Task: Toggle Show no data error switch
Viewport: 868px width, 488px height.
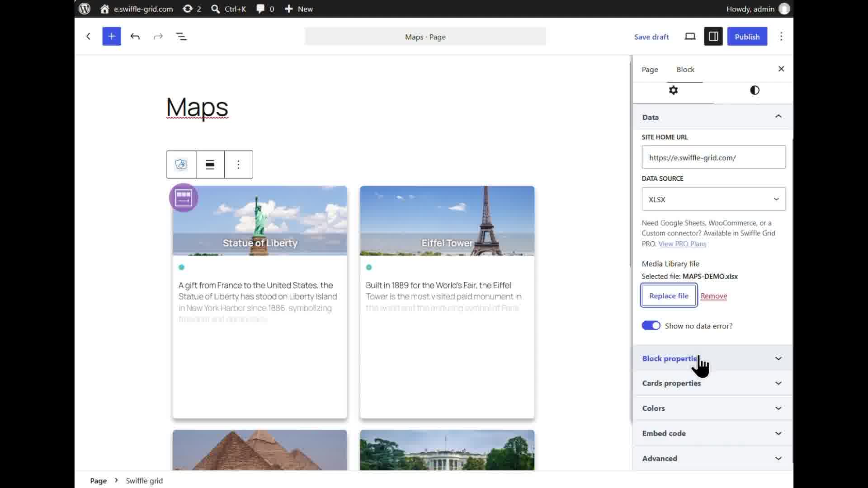Action: [651, 326]
